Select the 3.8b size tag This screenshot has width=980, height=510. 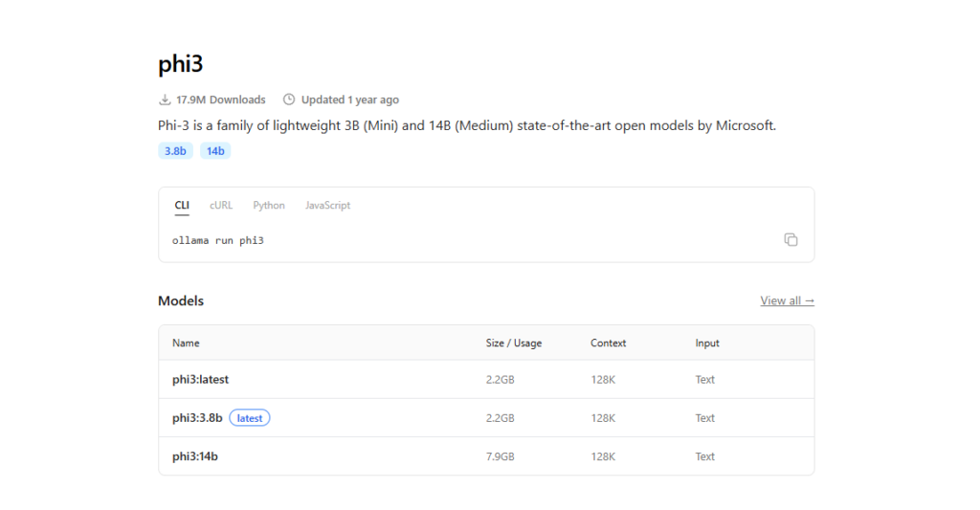pos(175,150)
